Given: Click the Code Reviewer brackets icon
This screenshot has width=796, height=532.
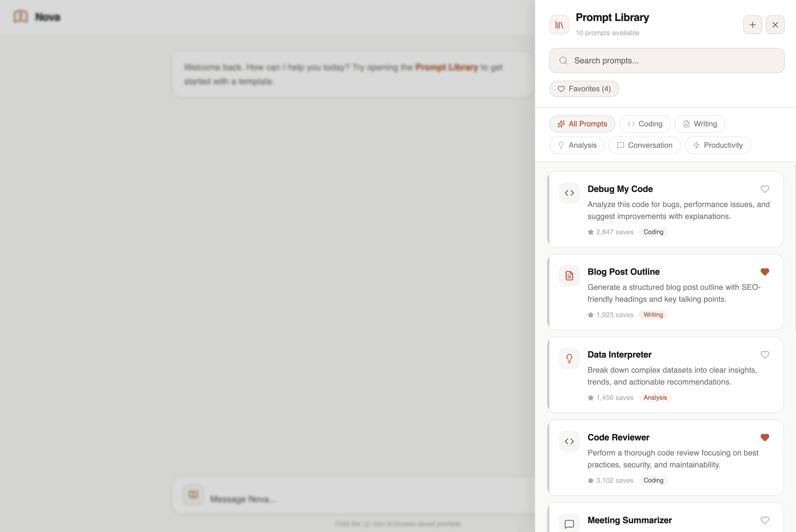Looking at the screenshot, I should (569, 441).
